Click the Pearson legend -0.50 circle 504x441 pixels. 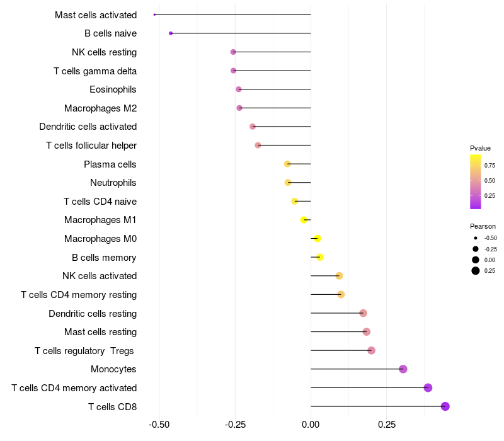(476, 238)
